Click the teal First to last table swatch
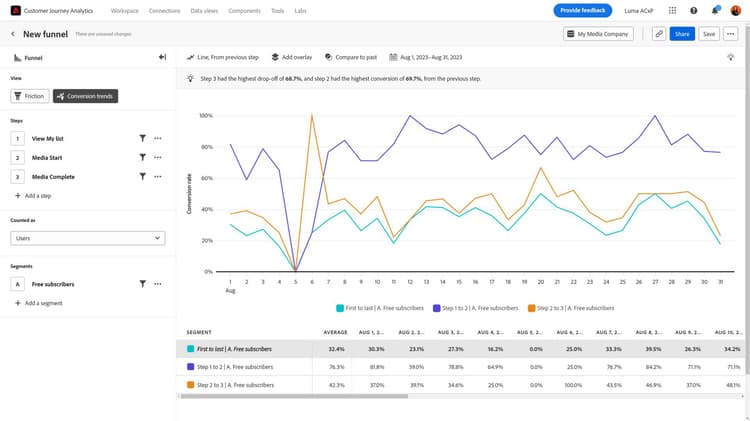 [190, 349]
